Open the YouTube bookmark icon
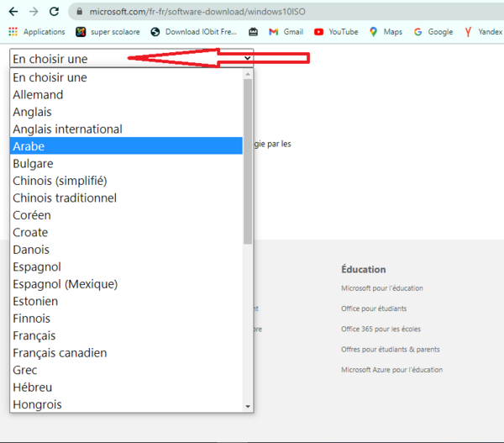 pyautogui.click(x=318, y=32)
